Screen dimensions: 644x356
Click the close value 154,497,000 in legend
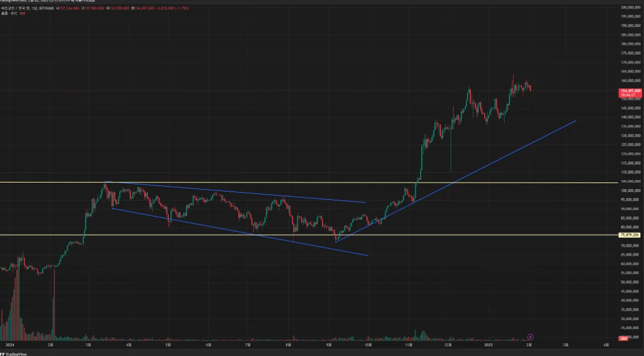144,8
